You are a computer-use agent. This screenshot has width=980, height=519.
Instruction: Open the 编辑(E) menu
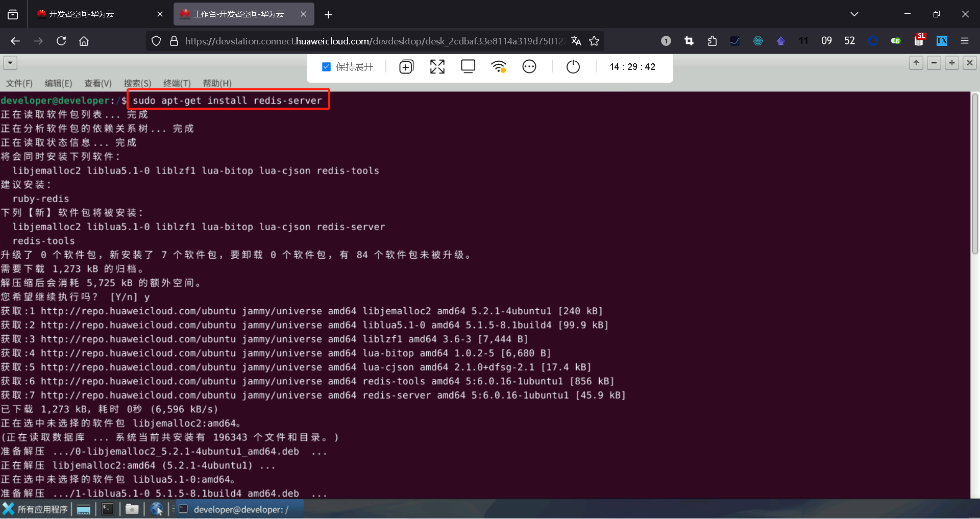click(58, 83)
